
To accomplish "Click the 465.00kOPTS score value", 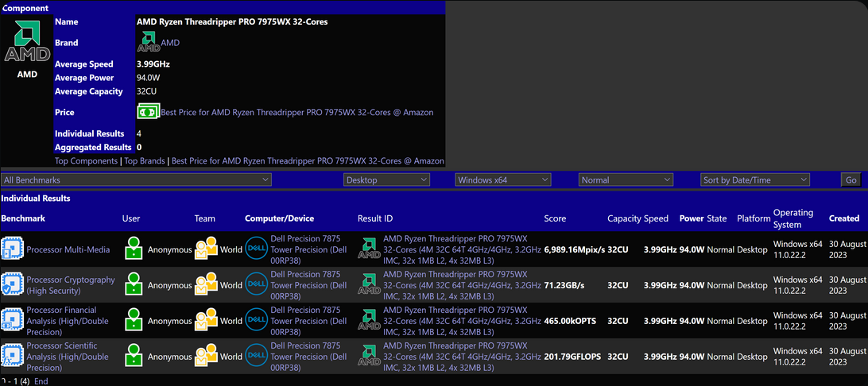I will click(570, 321).
